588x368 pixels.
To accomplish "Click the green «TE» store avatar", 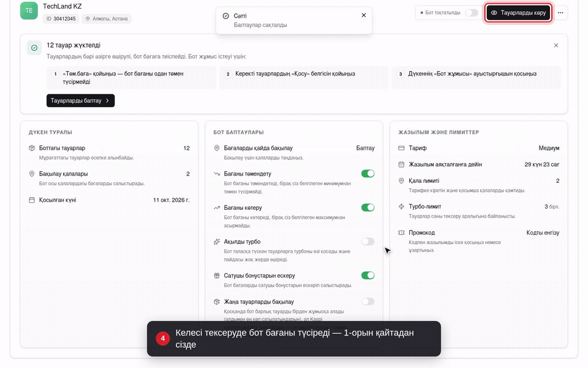I will (29, 10).
